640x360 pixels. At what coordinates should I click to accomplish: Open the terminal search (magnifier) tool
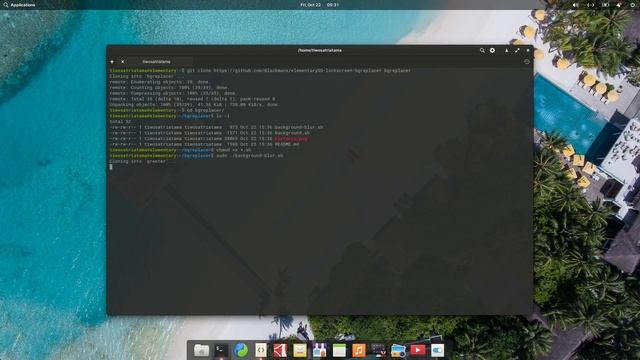pos(482,51)
